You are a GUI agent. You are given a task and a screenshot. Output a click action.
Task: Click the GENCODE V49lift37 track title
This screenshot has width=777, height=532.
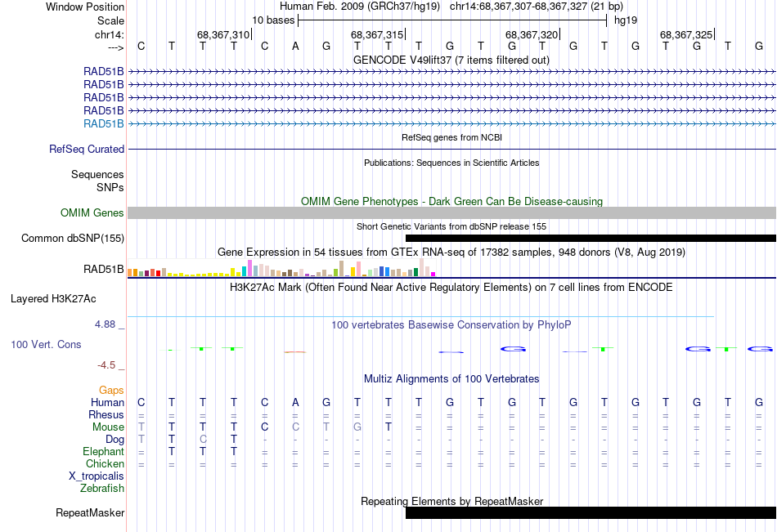point(451,60)
